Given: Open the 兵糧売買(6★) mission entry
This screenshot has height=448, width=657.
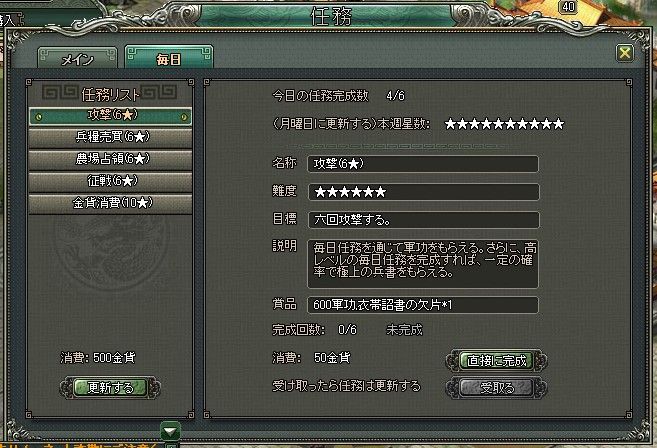Looking at the screenshot, I should pos(111,137).
